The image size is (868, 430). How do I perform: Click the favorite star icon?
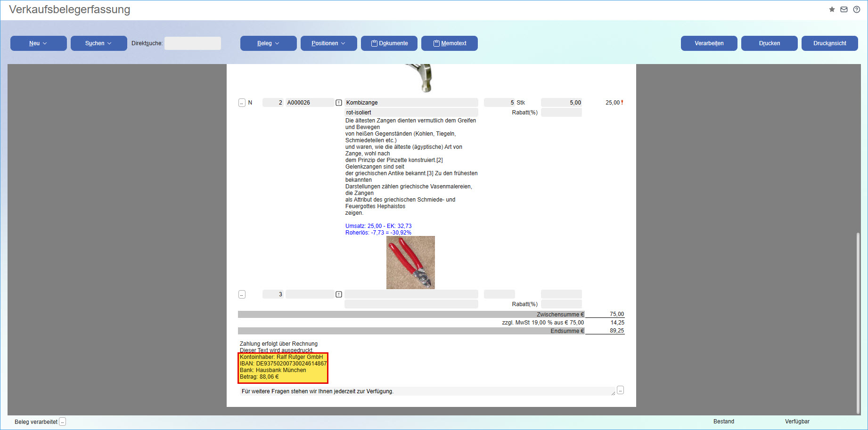tap(832, 9)
